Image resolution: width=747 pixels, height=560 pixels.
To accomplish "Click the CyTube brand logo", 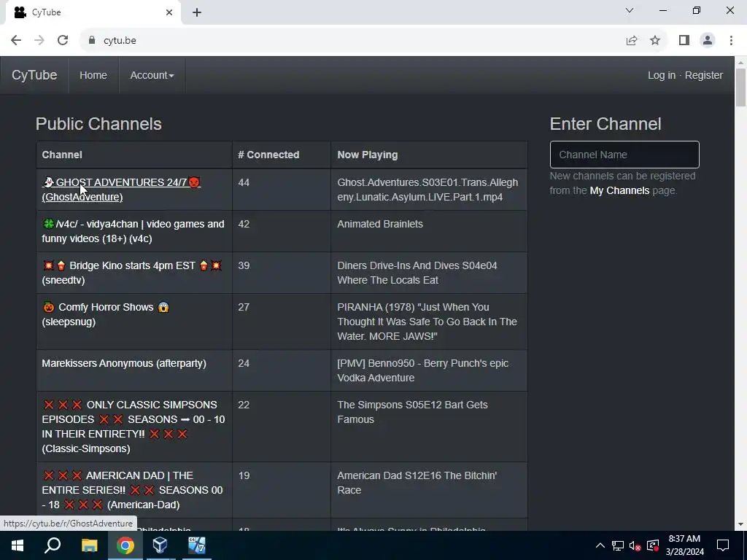I will point(34,75).
